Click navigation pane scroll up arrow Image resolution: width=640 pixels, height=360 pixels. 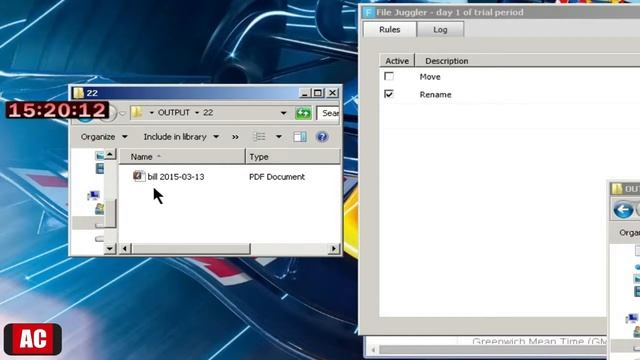click(110, 155)
